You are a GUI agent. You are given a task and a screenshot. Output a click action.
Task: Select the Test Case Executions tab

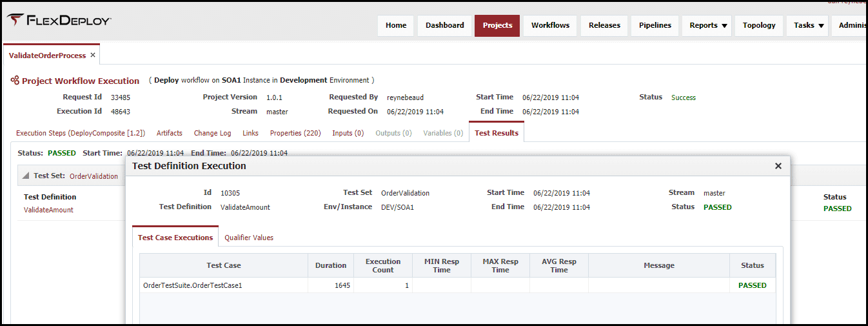[x=175, y=238]
